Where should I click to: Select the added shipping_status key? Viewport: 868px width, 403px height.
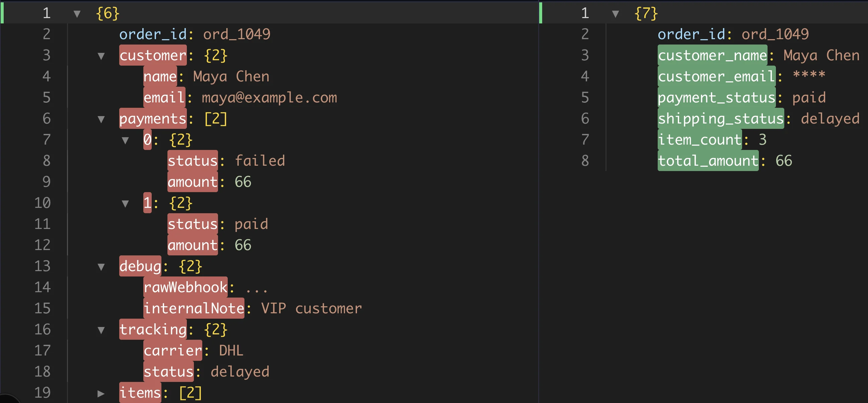(720, 118)
